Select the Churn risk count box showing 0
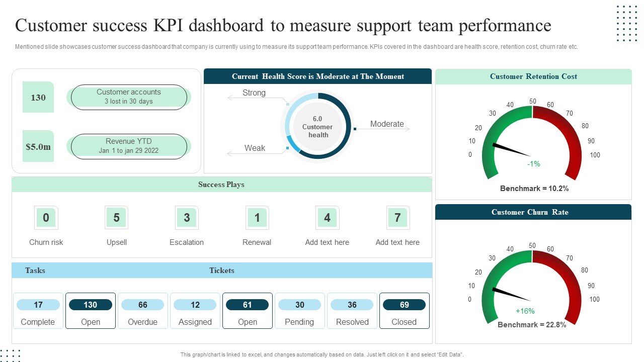Viewport: 644px width, 362px height. pos(46,218)
